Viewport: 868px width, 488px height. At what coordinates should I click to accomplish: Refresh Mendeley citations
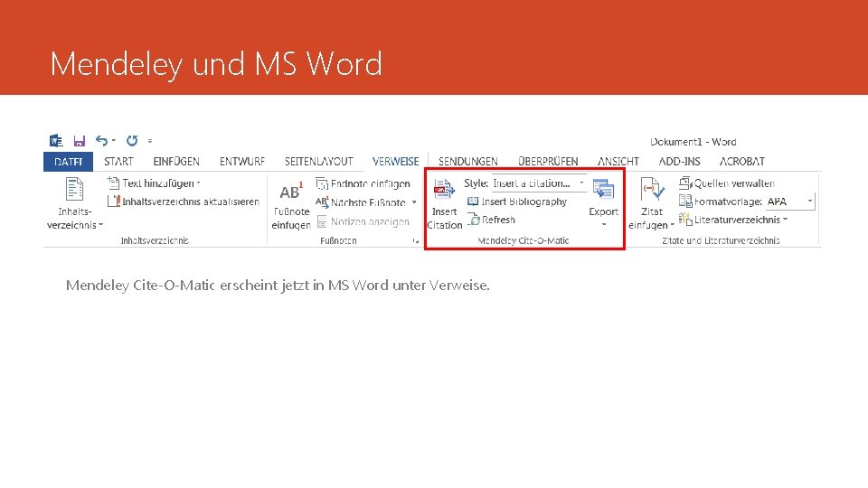[492, 220]
